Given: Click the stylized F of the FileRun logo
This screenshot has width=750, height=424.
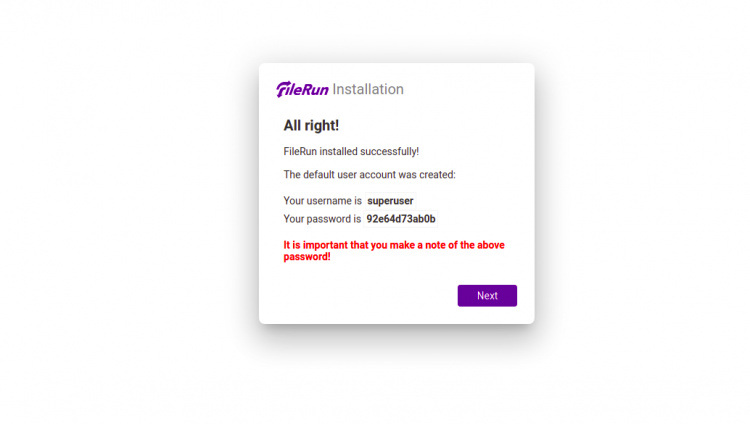Looking at the screenshot, I should point(284,90).
